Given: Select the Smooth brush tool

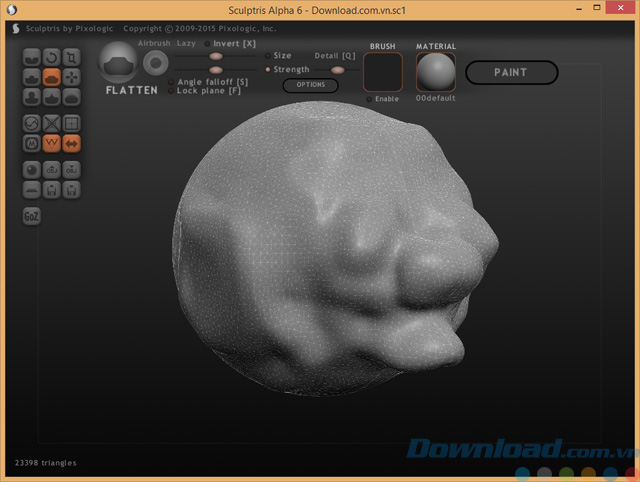Looking at the screenshot, I should pos(71,97).
